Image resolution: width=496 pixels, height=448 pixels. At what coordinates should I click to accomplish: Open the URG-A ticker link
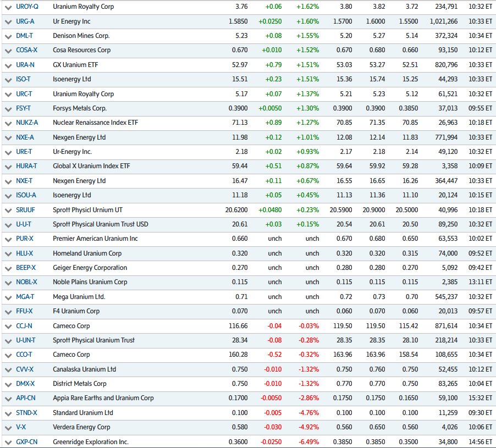[25, 21]
